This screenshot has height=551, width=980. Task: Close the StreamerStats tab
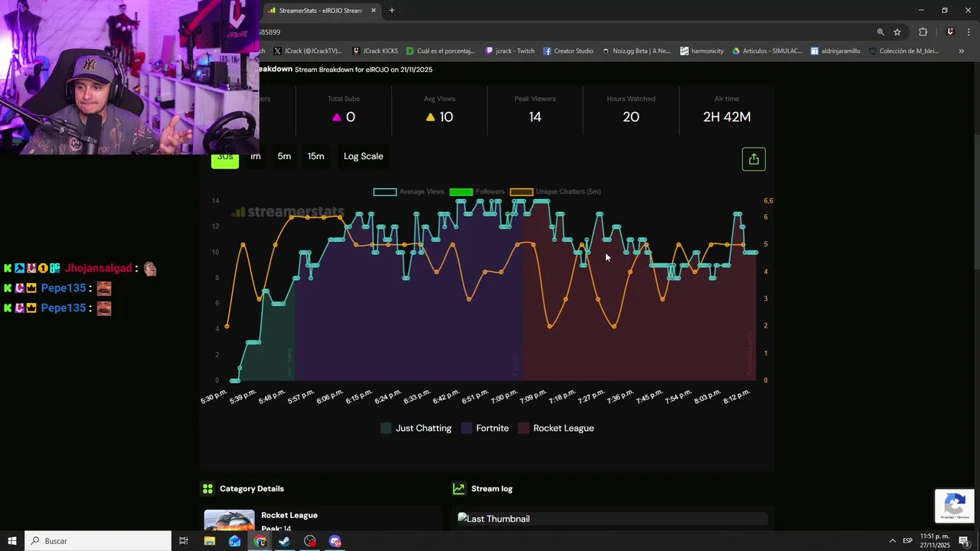374,11
